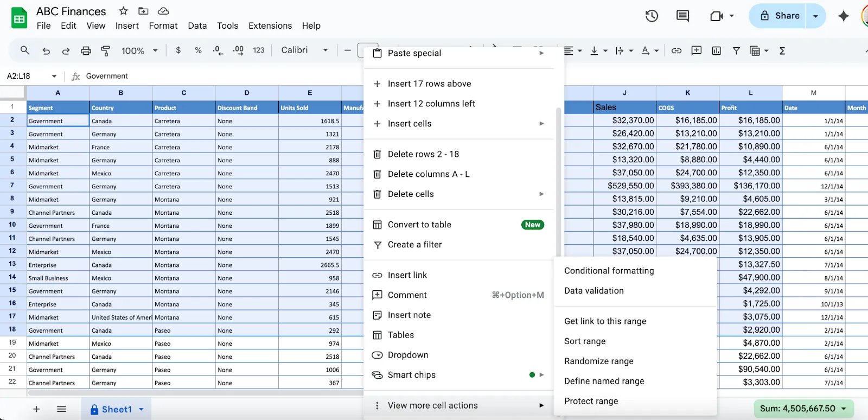Viewport: 868px width, 420px height.
Task: Increase decimal places
Action: [238, 50]
